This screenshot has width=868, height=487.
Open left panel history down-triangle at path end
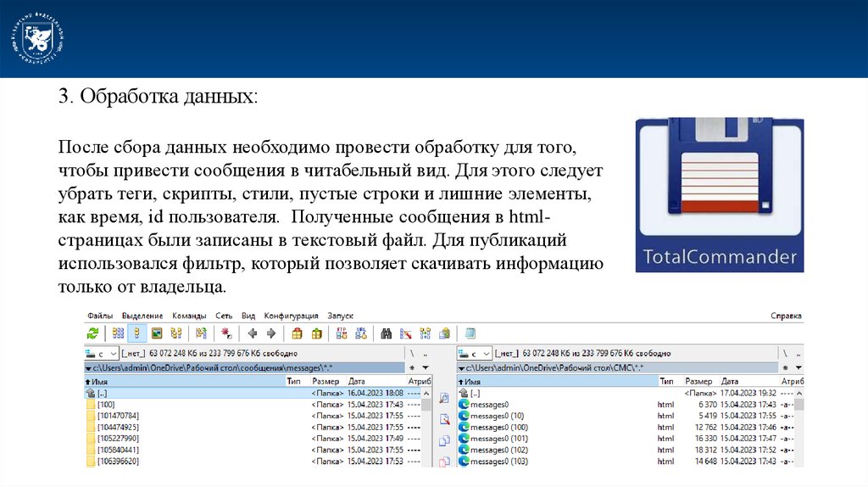(426, 368)
